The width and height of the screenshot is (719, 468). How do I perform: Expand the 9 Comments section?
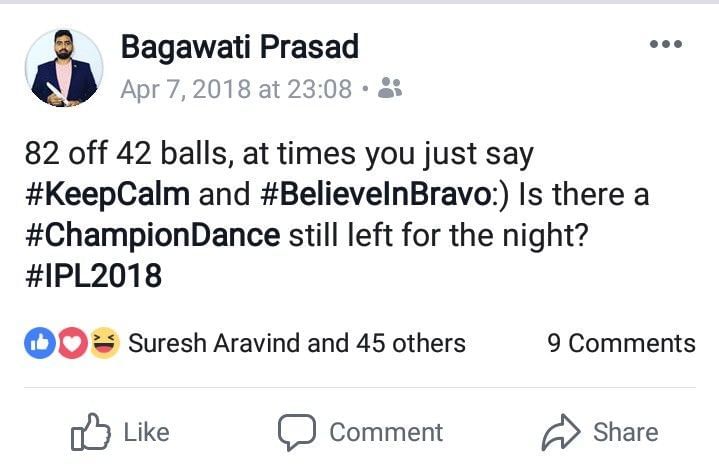621,343
